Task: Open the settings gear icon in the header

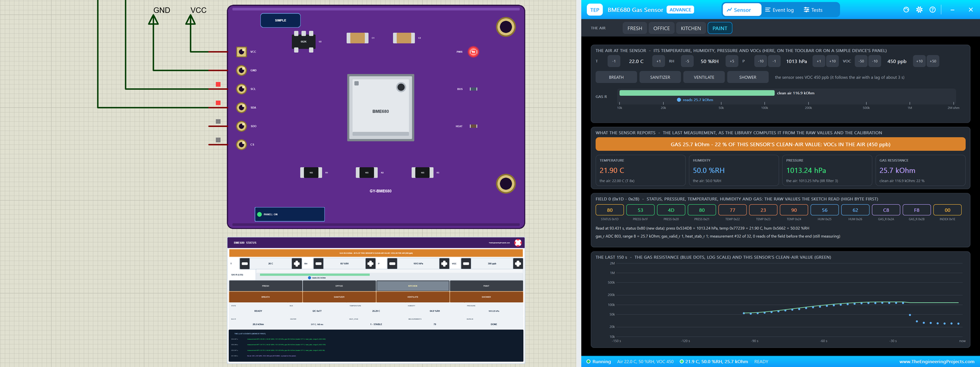Action: (919, 10)
